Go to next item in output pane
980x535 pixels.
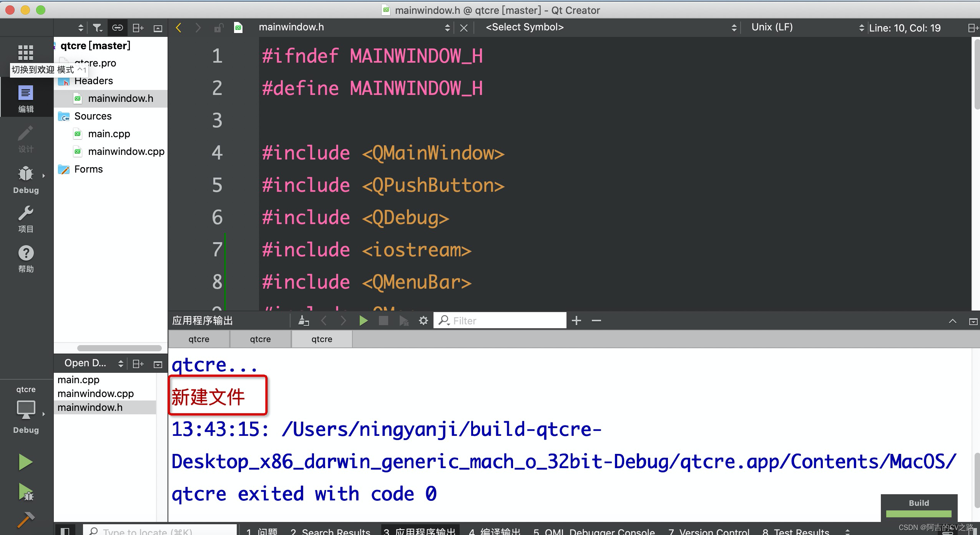pyautogui.click(x=343, y=321)
